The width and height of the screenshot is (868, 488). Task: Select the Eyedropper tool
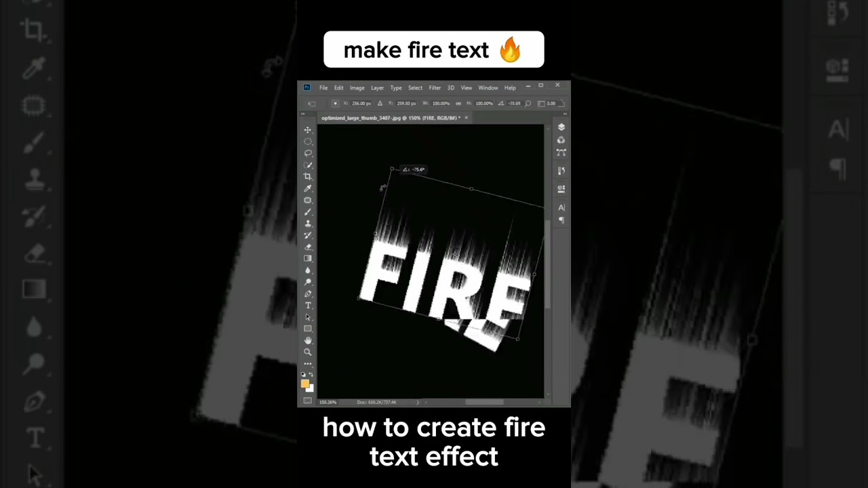[x=307, y=188]
